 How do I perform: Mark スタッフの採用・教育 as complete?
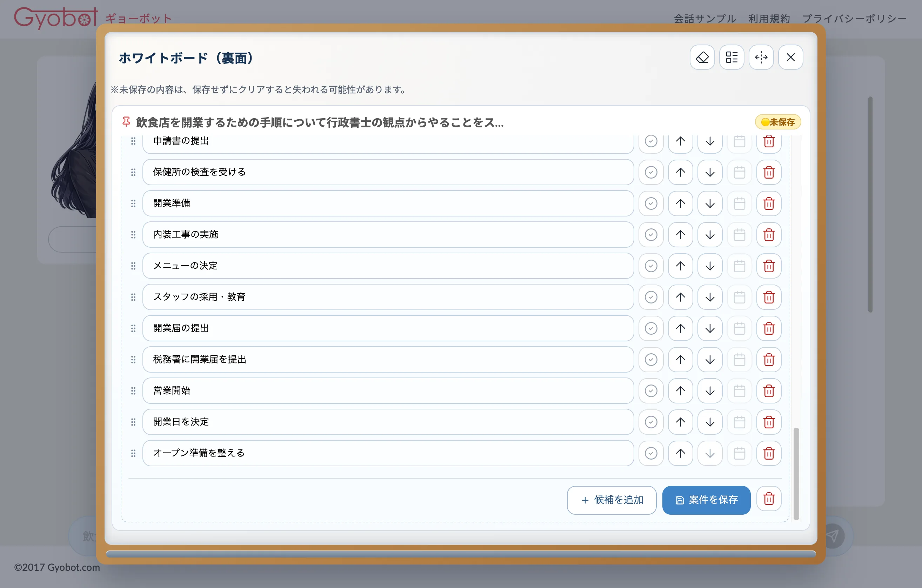click(x=650, y=297)
